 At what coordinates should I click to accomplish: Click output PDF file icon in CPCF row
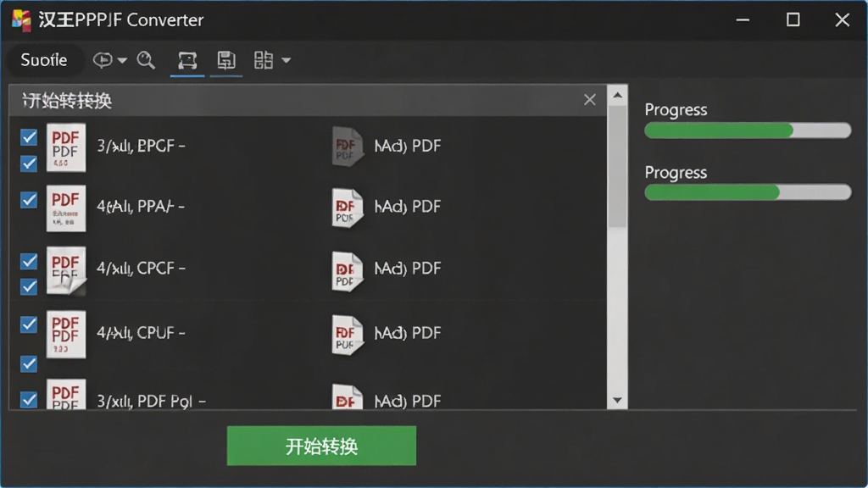tap(348, 271)
